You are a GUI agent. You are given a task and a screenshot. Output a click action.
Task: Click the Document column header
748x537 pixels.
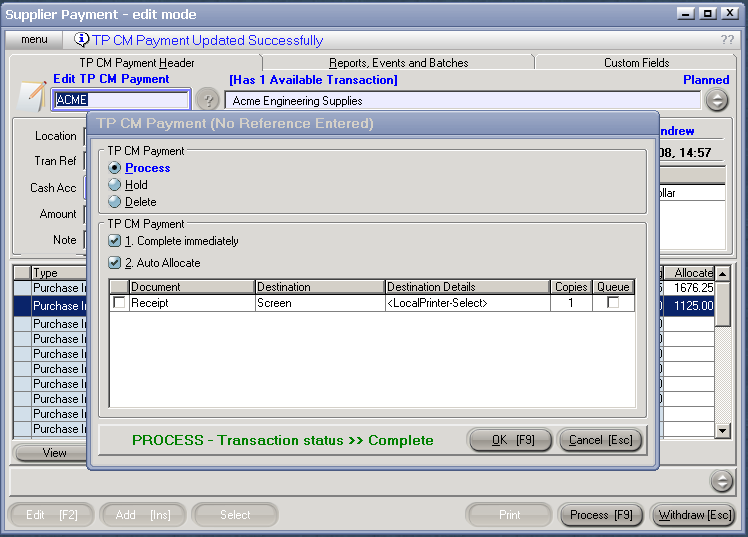[192, 287]
